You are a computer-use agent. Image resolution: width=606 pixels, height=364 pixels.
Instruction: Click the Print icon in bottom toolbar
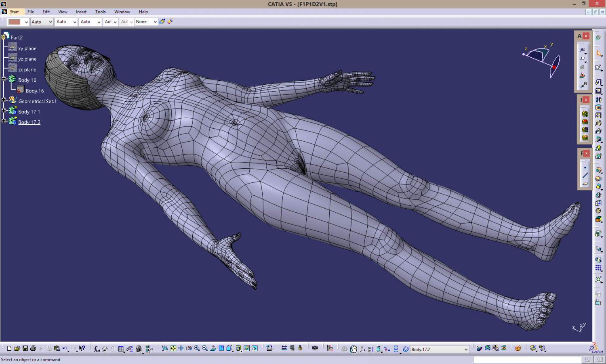point(33,348)
